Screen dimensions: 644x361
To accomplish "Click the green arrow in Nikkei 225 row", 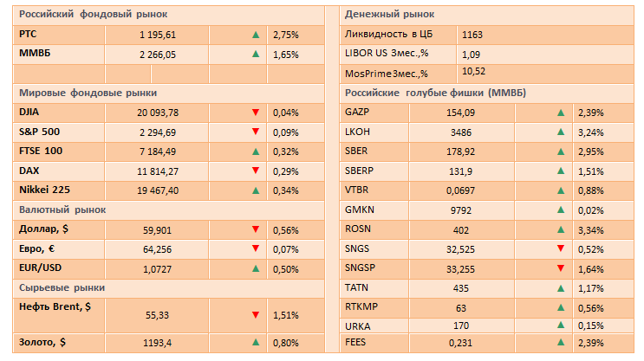I will click(x=256, y=190).
